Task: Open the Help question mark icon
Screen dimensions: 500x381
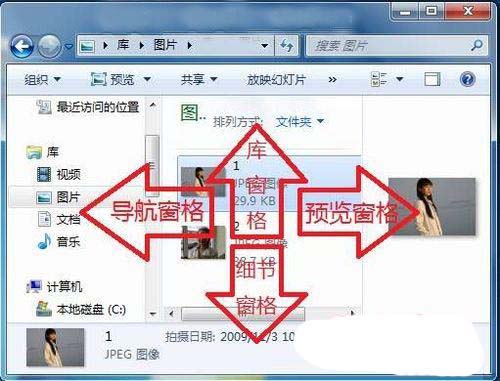Action: pos(467,79)
